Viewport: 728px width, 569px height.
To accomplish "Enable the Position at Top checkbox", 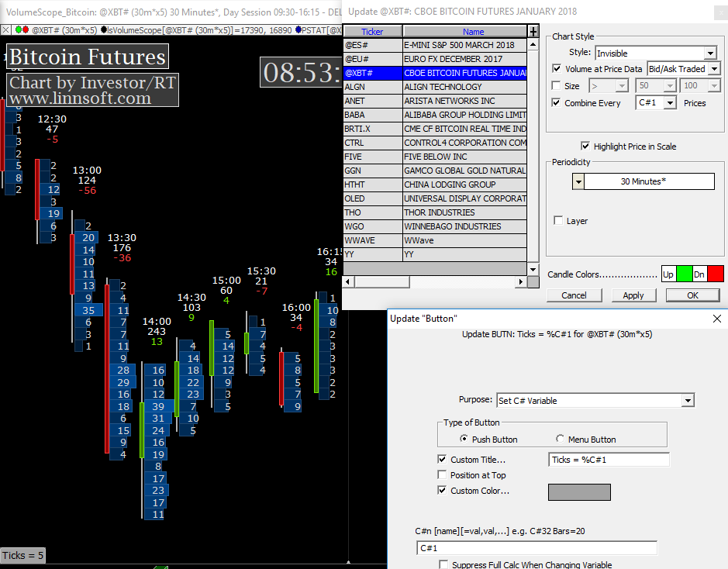I will point(442,474).
